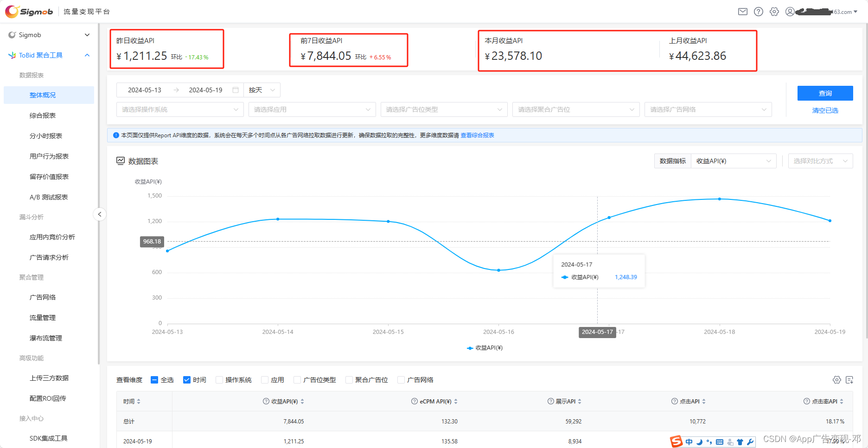
Task: Open the 请选择操作系统 dropdown
Action: pos(180,109)
